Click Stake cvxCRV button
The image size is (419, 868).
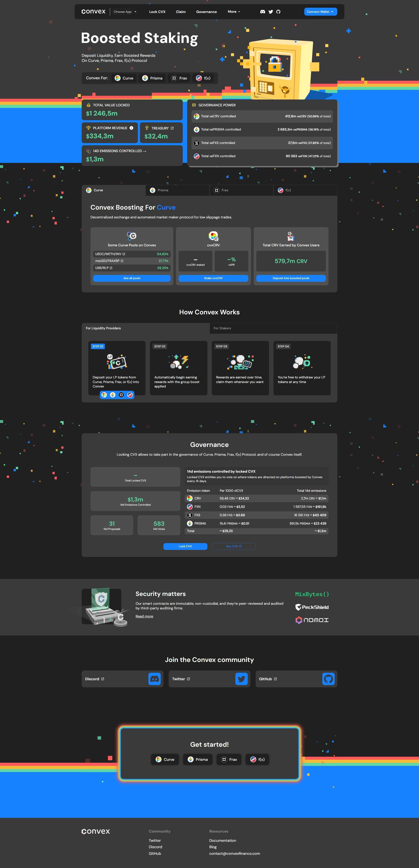click(213, 278)
